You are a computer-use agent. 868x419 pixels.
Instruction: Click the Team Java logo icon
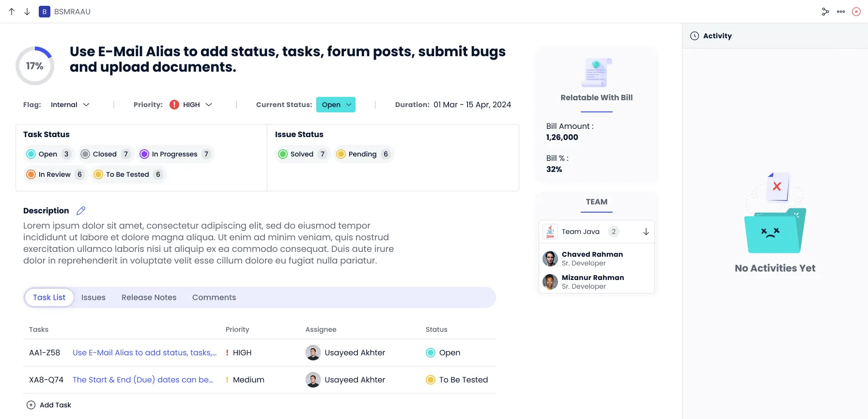[x=550, y=232]
